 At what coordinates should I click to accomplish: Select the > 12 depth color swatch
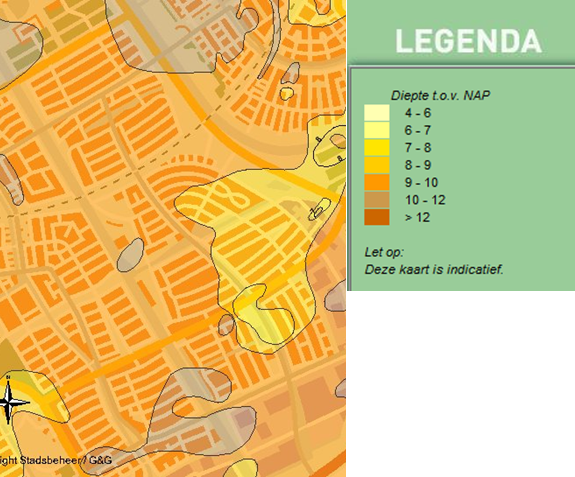point(377,217)
